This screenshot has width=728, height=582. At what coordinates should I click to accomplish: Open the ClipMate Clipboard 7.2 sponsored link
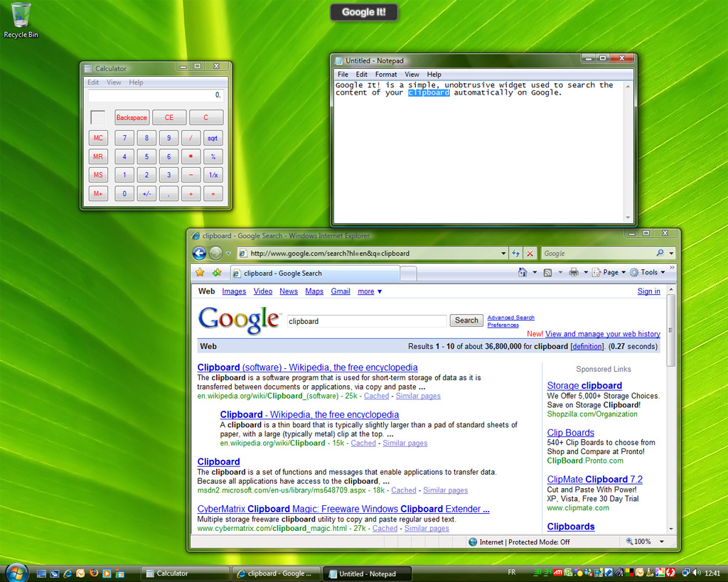point(595,479)
